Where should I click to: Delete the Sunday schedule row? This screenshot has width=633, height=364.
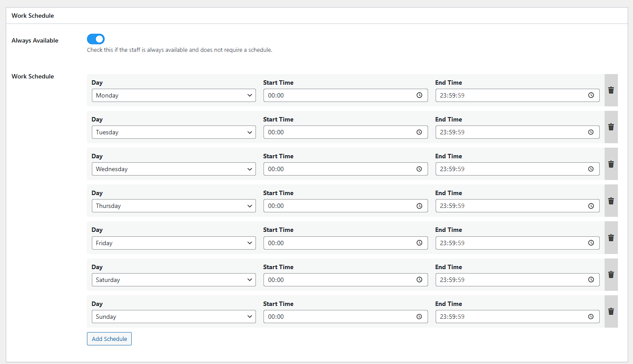click(611, 312)
